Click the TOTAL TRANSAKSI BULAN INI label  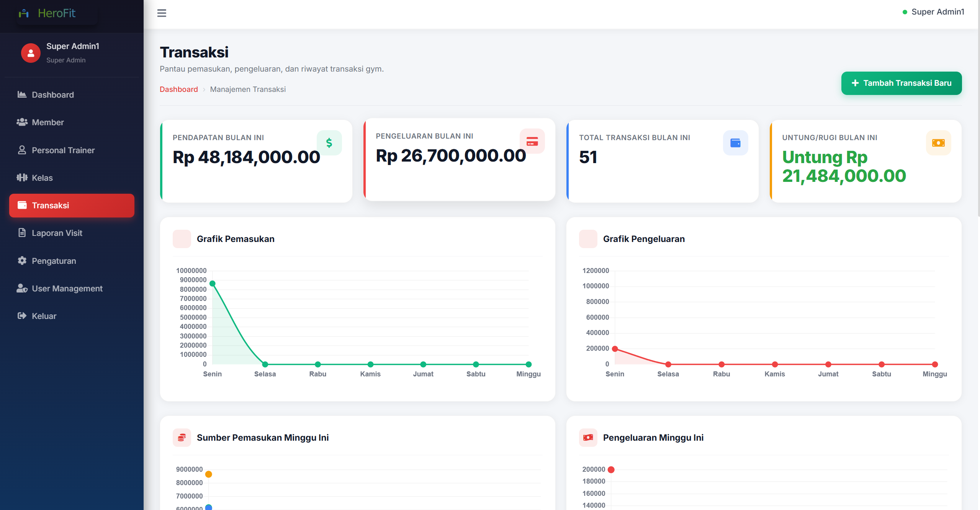pyautogui.click(x=635, y=137)
